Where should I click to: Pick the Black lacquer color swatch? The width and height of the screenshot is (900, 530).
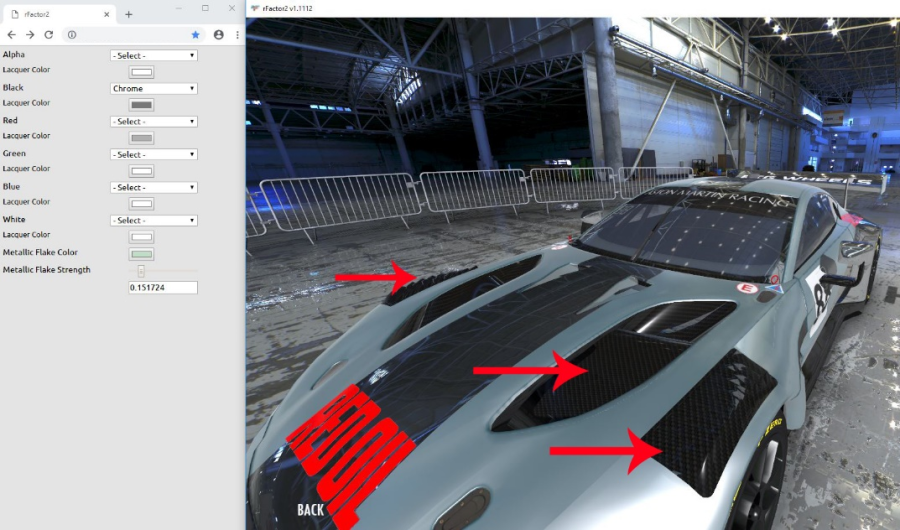pos(141,105)
